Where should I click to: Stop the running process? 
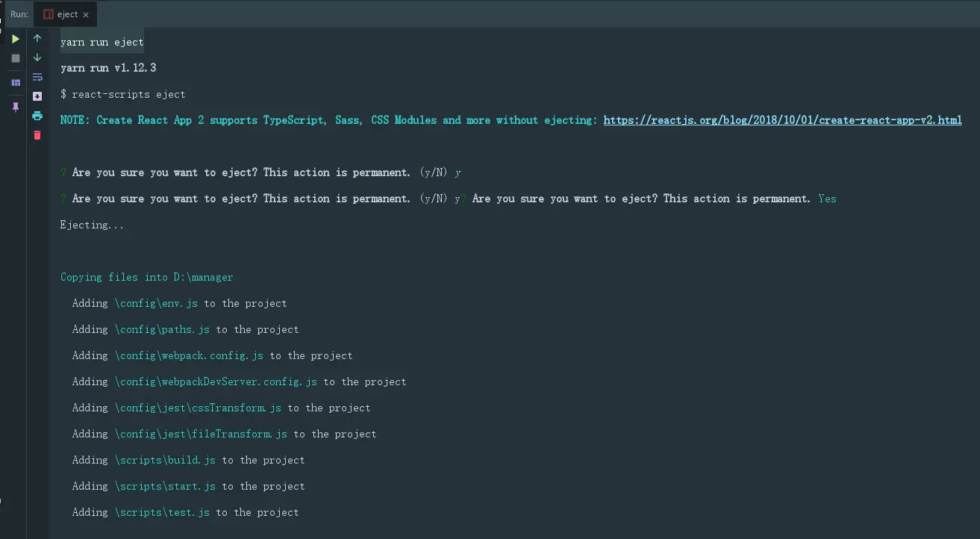coord(16,58)
